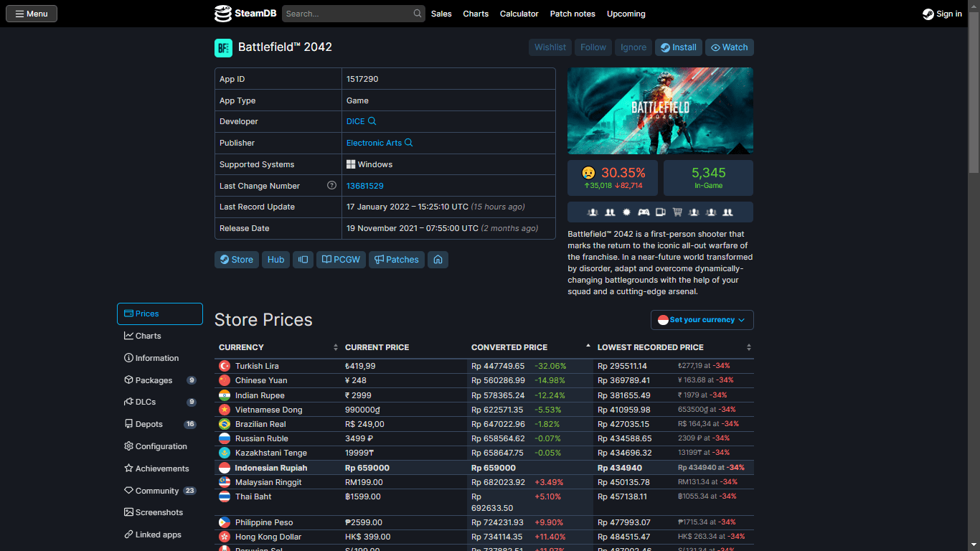980x551 pixels.
Task: Add the game via the Wishlist button
Action: pyautogui.click(x=550, y=47)
